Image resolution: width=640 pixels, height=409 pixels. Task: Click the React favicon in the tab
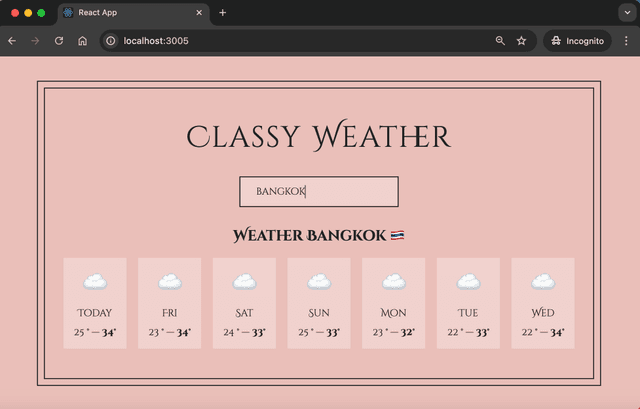pyautogui.click(x=68, y=13)
